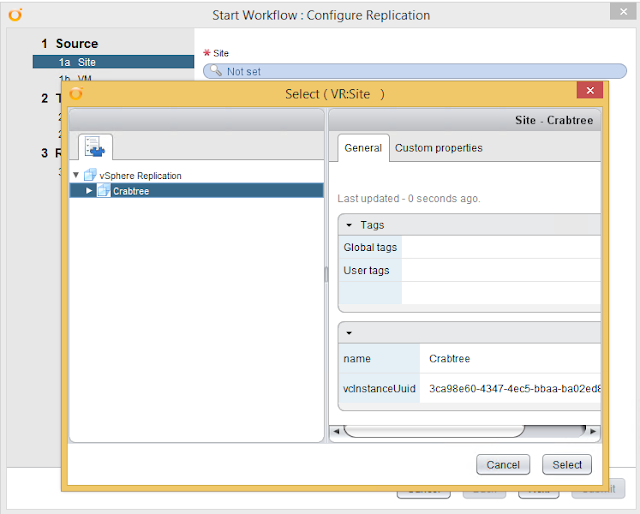Screen dimensions: 640x514
Task: Close the Select (VR:Site) dialog
Action: (590, 90)
